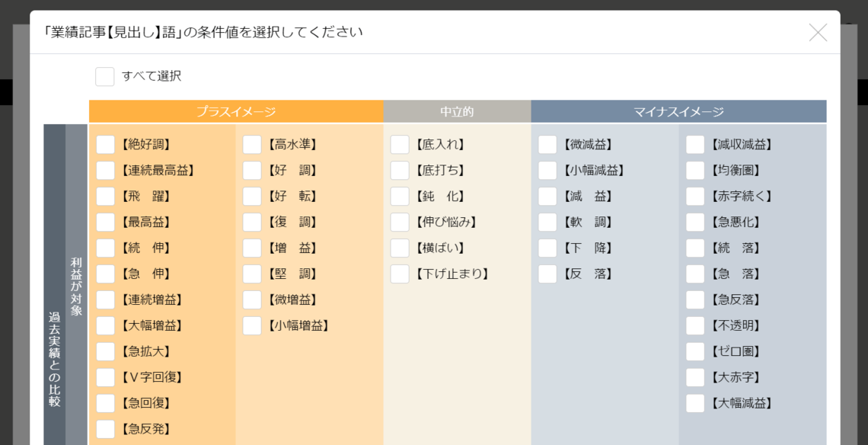Screen dimensions: 868x445
Task: Select the 【急反落】 checkbox
Action: click(x=695, y=299)
